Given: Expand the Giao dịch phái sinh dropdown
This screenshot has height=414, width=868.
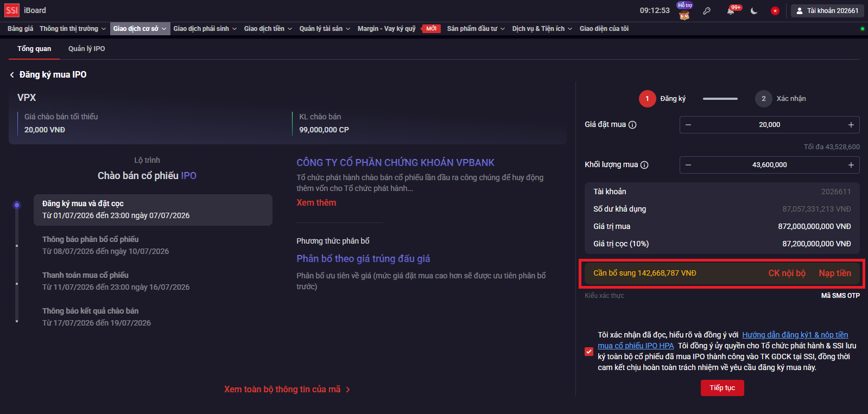Looking at the screenshot, I should point(205,29).
